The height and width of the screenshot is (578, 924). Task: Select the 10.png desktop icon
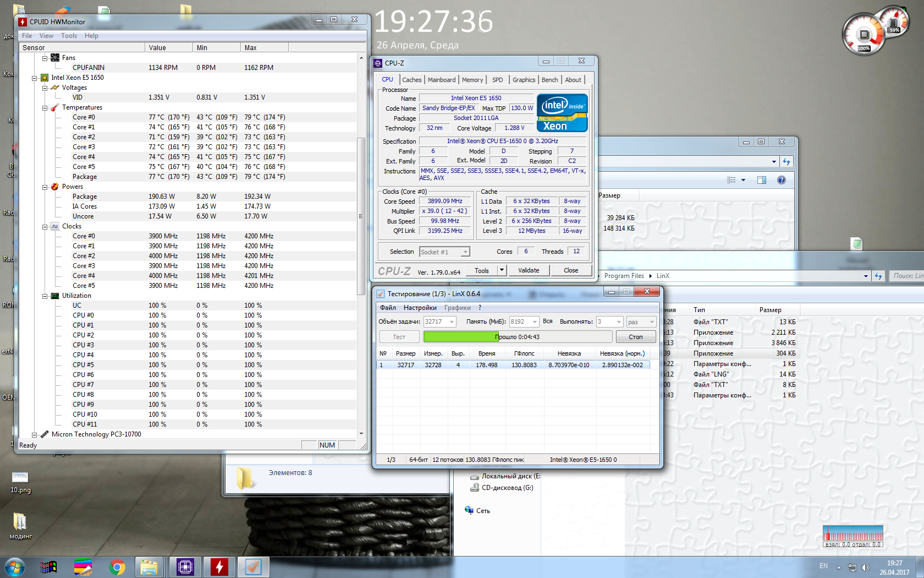tap(20, 482)
